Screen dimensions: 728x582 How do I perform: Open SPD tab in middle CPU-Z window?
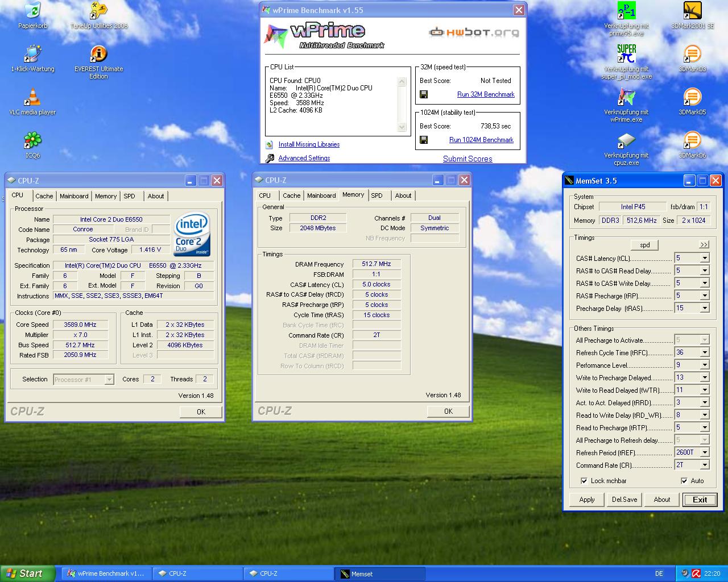click(x=377, y=196)
